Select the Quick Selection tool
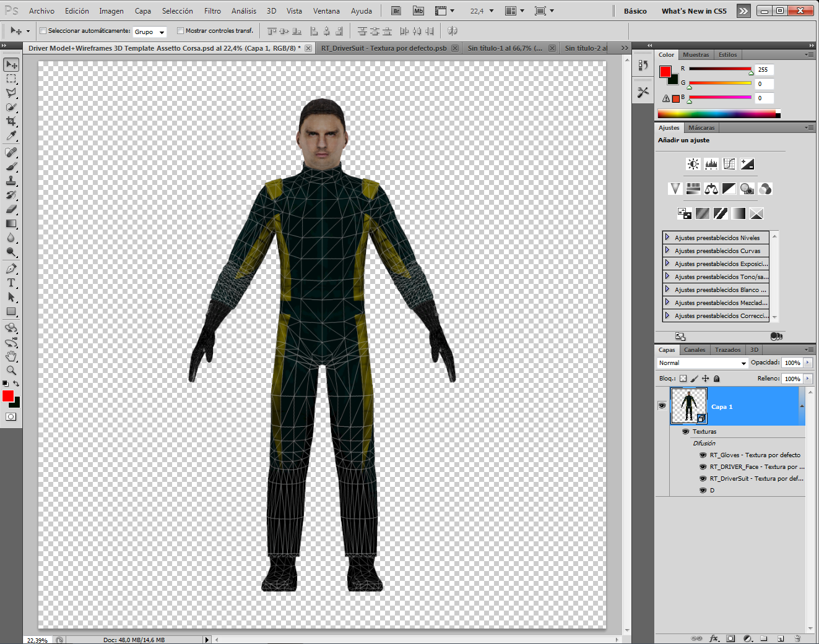The image size is (819, 644). (11, 107)
